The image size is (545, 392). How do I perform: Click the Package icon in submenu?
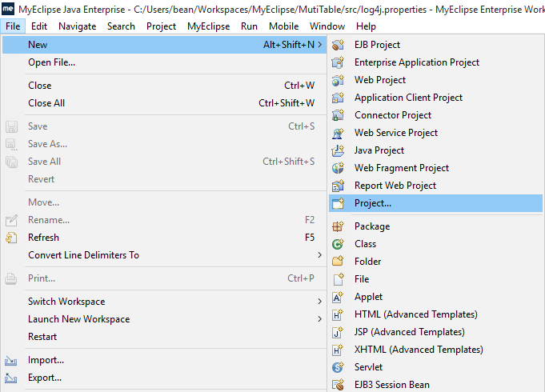(x=339, y=226)
